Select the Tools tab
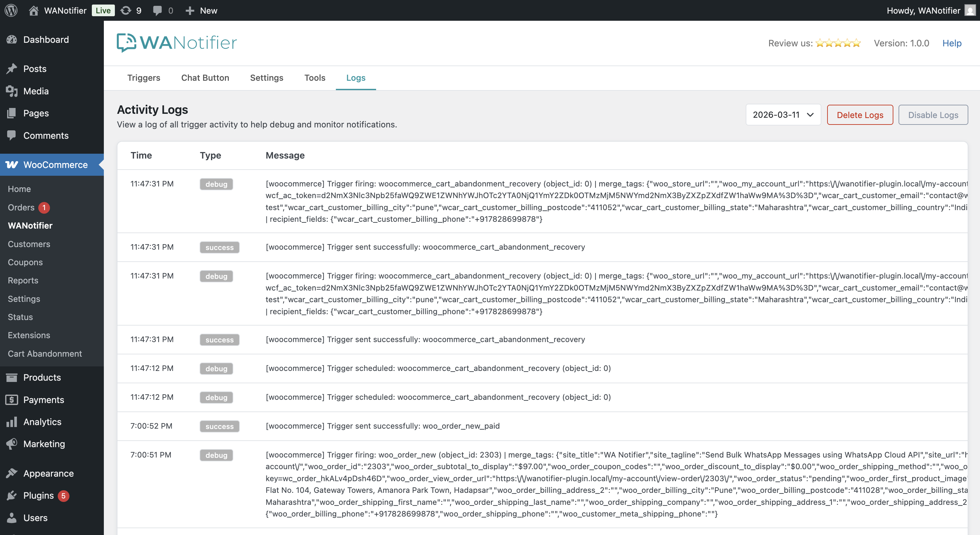The image size is (980, 535). pyautogui.click(x=315, y=77)
